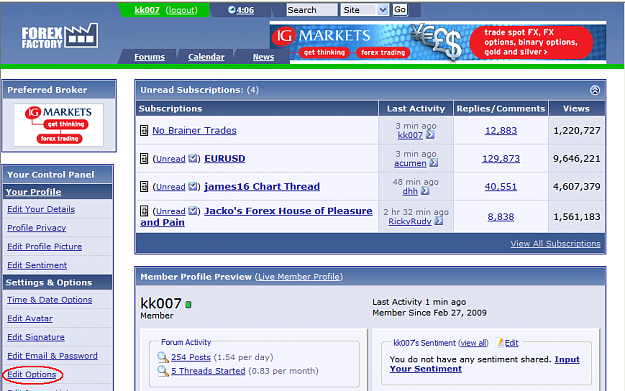The image size is (625, 391).
Task: Open Edit Signature
Action: point(36,337)
